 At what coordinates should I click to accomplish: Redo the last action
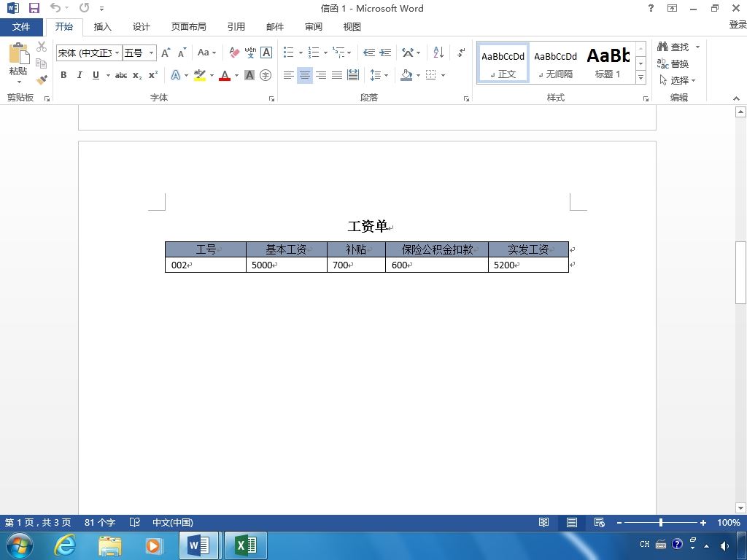(x=85, y=7)
